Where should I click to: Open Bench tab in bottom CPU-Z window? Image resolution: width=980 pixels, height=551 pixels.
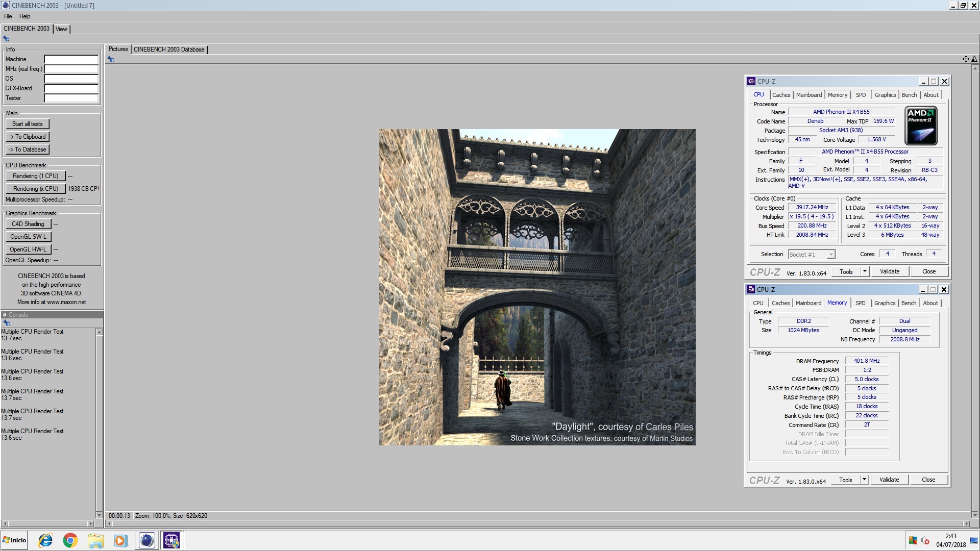(909, 303)
